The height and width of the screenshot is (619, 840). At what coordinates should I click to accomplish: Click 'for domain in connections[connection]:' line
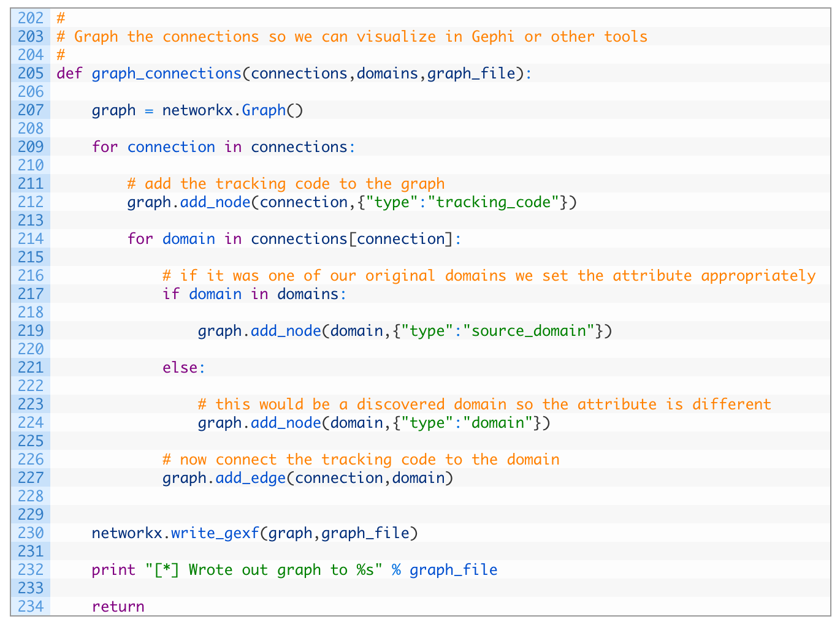click(x=294, y=239)
